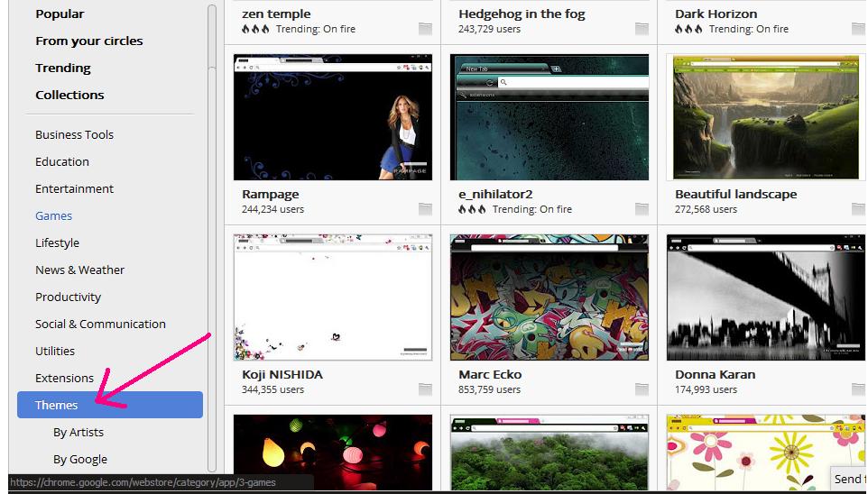
Task: Click the folder icon beside Dark Horizon
Action: (858, 29)
